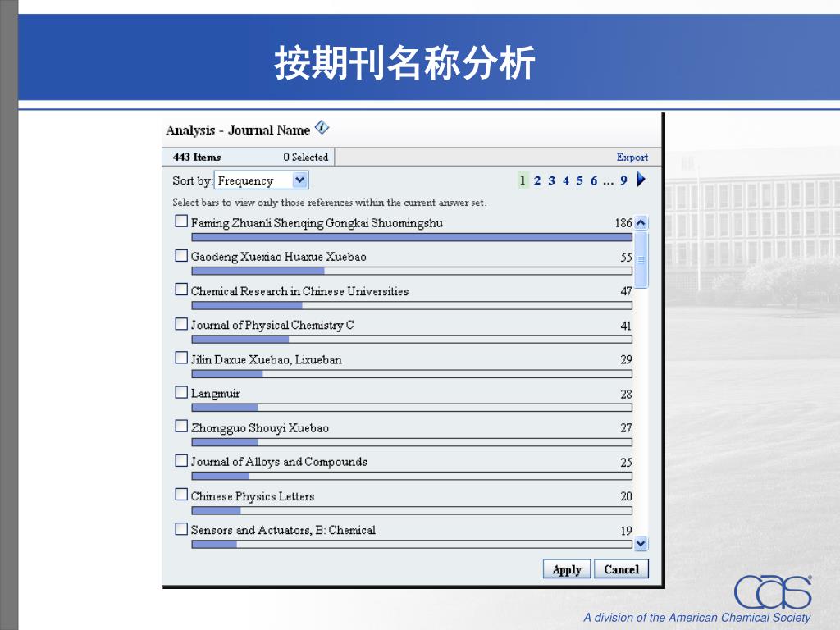
Task: Click scrollbar down arrow in journal list
Action: 641,543
